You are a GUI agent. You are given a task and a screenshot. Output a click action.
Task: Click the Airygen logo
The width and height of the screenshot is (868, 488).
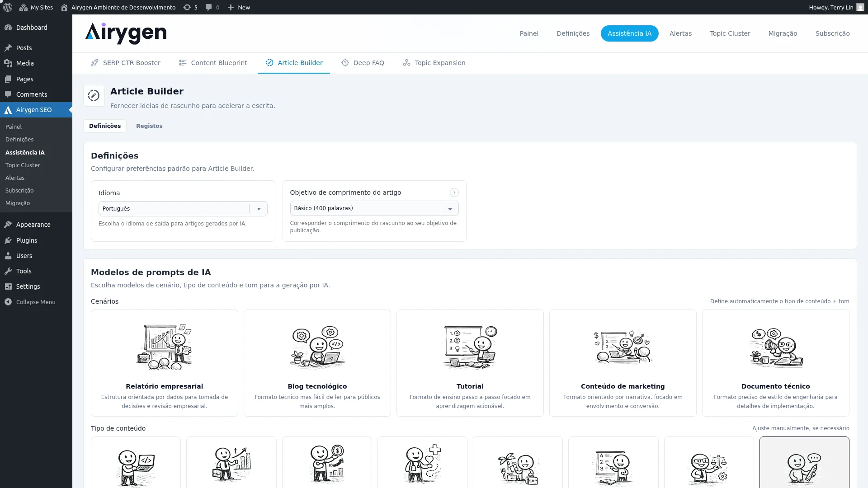point(126,33)
